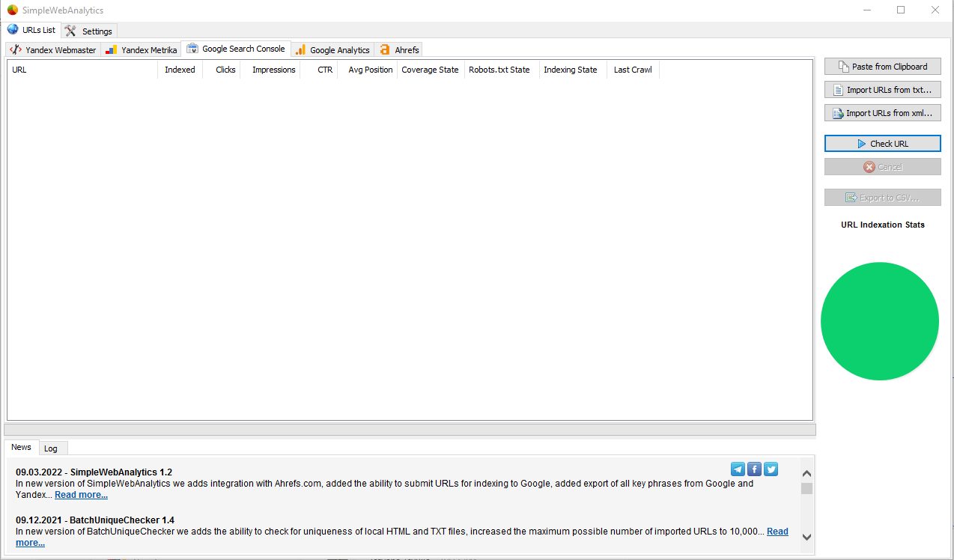Click the greyed-out Cancel button
954x560 pixels.
point(882,167)
